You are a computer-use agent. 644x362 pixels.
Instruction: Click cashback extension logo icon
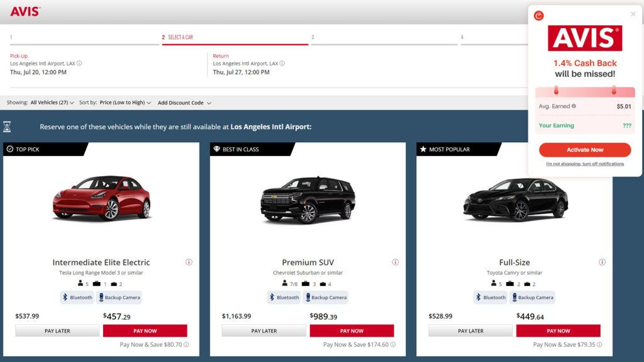539,16
